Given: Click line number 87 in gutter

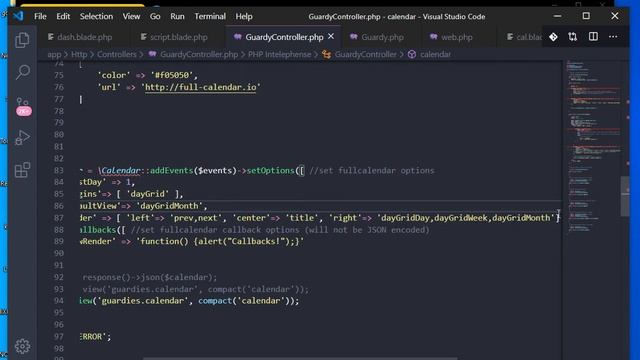Looking at the screenshot, I should pyautogui.click(x=58, y=218).
